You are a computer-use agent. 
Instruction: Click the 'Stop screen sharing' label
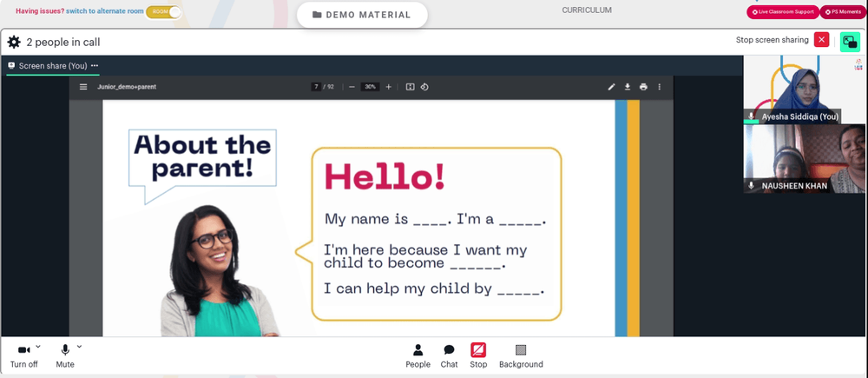click(773, 40)
